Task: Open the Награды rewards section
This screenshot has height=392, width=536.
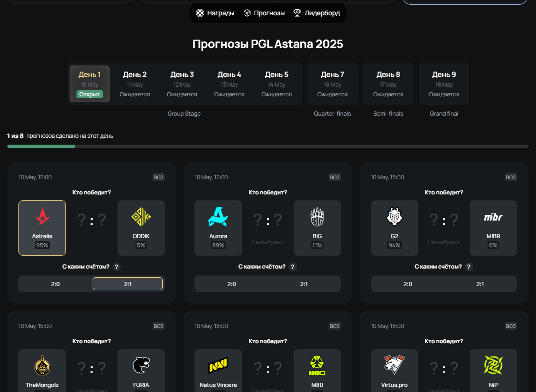Action: tap(215, 13)
